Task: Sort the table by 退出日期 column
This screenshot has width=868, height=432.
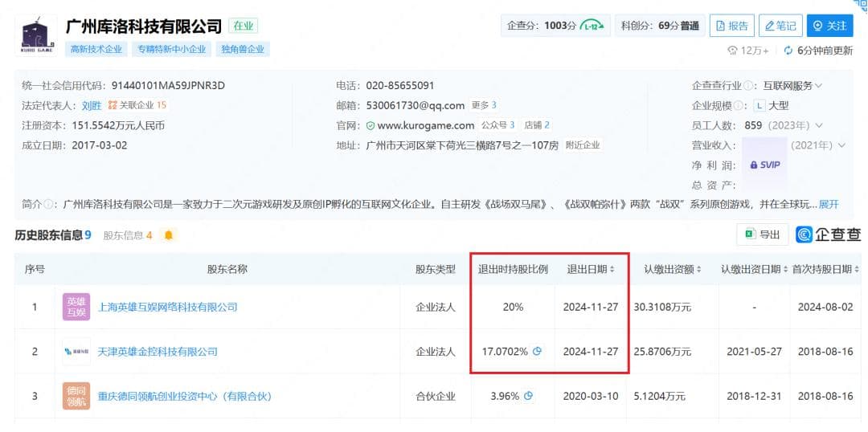Action: 592,269
